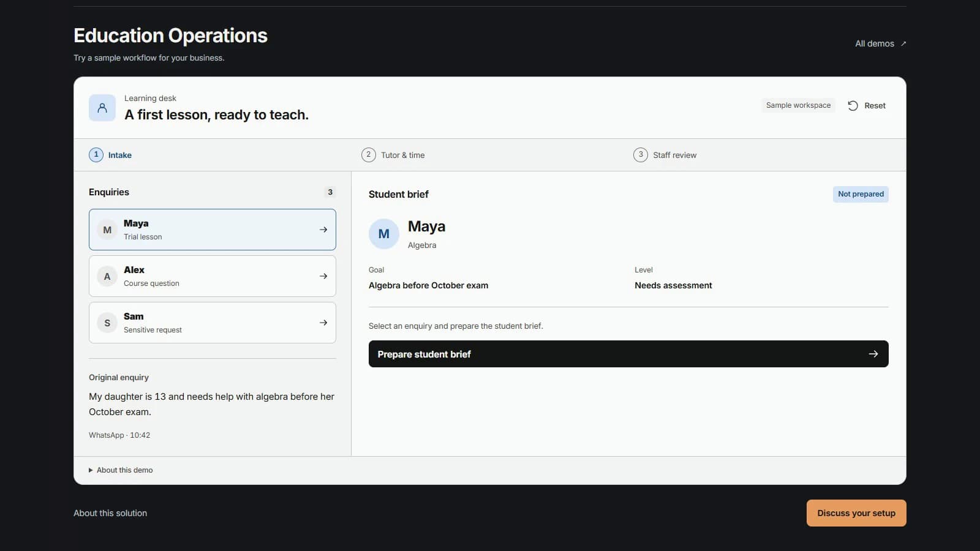Click the Reset button label

point(875,105)
